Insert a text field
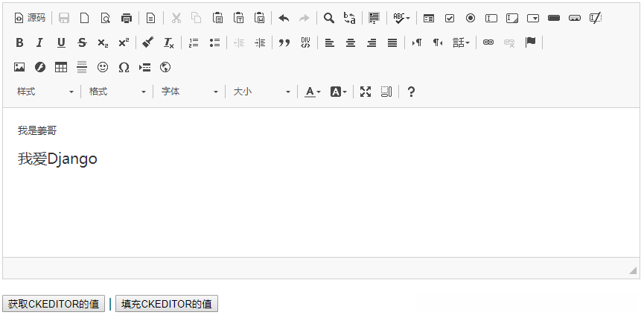Screen dimensions: 644x318 click(491, 18)
